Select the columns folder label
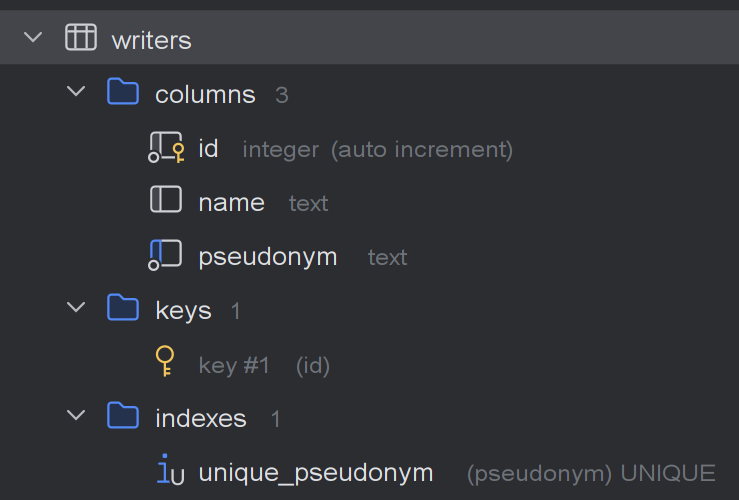The image size is (739, 500). 205,95
